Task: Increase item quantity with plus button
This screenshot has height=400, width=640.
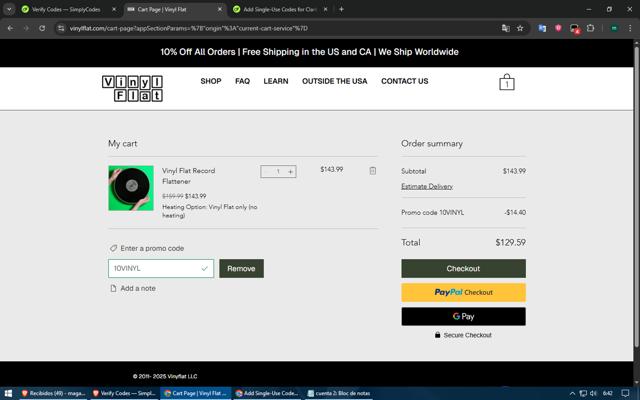Action: point(290,171)
